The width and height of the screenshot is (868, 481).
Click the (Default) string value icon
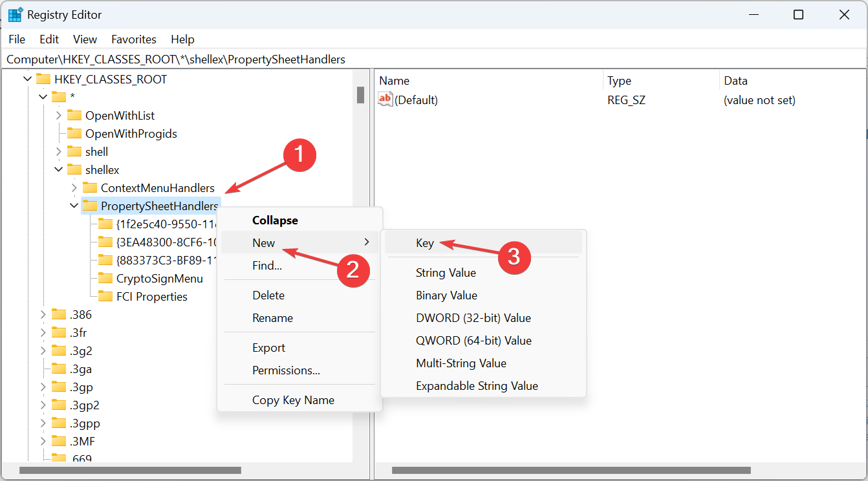tap(385, 99)
